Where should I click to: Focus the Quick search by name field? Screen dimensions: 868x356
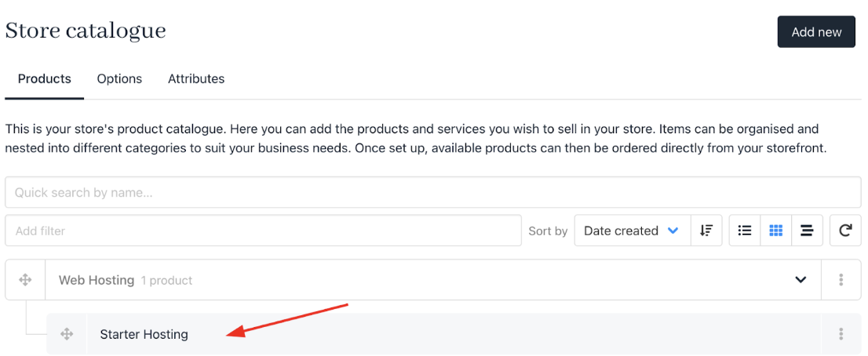[x=433, y=192]
